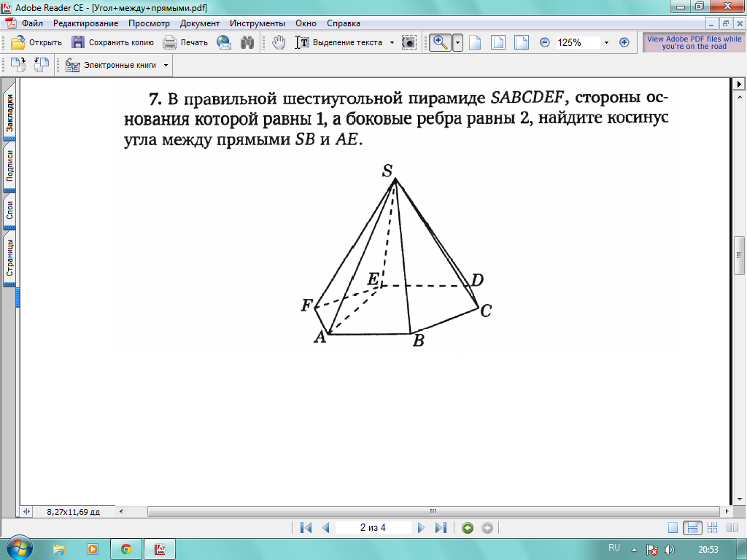Open the Редактирование menu

point(86,23)
